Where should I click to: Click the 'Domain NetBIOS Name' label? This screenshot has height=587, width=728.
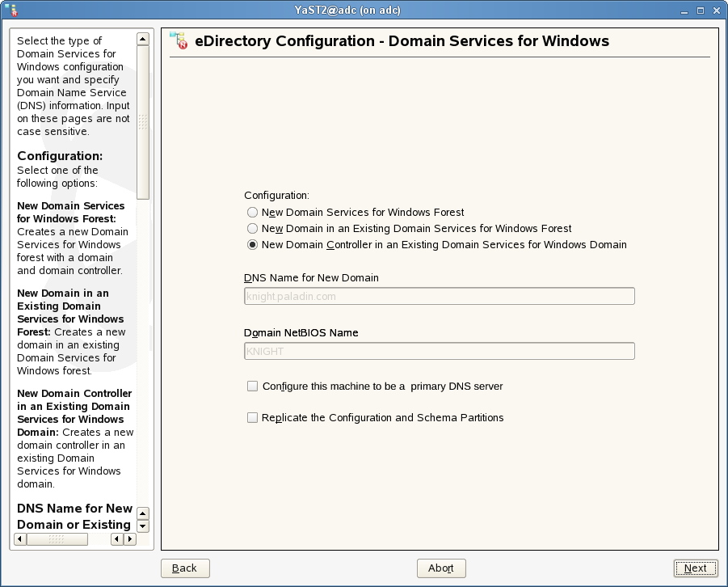pyautogui.click(x=301, y=333)
